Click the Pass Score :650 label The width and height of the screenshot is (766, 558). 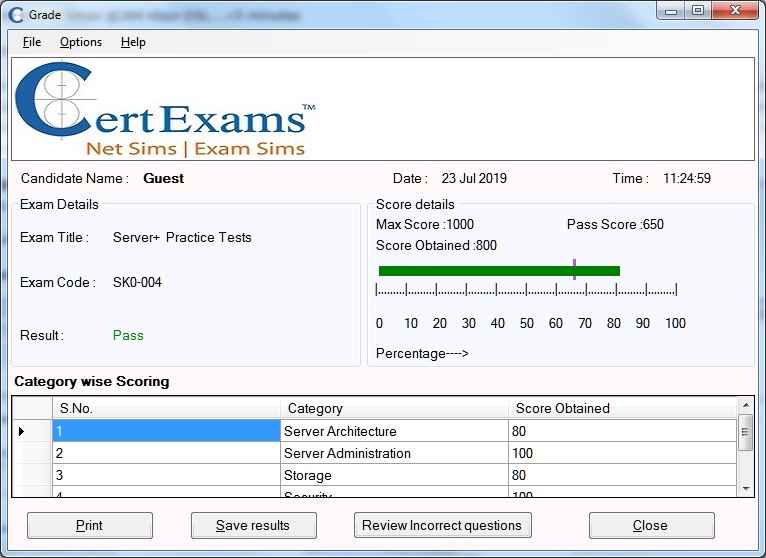click(615, 224)
